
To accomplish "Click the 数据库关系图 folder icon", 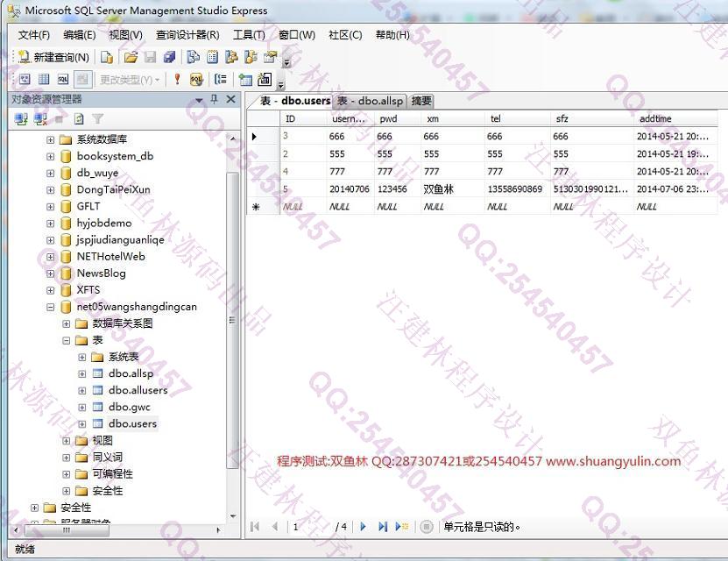I will point(81,323).
